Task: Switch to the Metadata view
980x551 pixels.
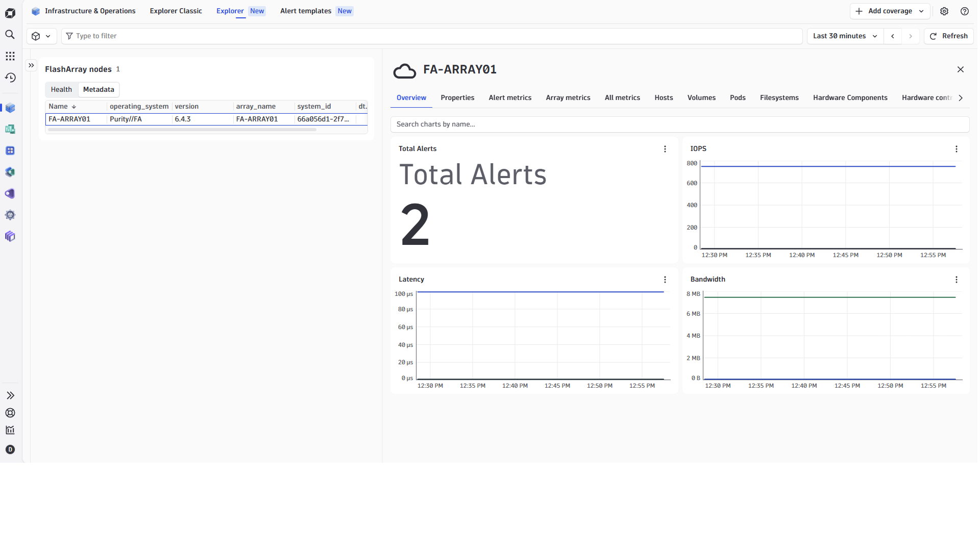Action: (99, 90)
